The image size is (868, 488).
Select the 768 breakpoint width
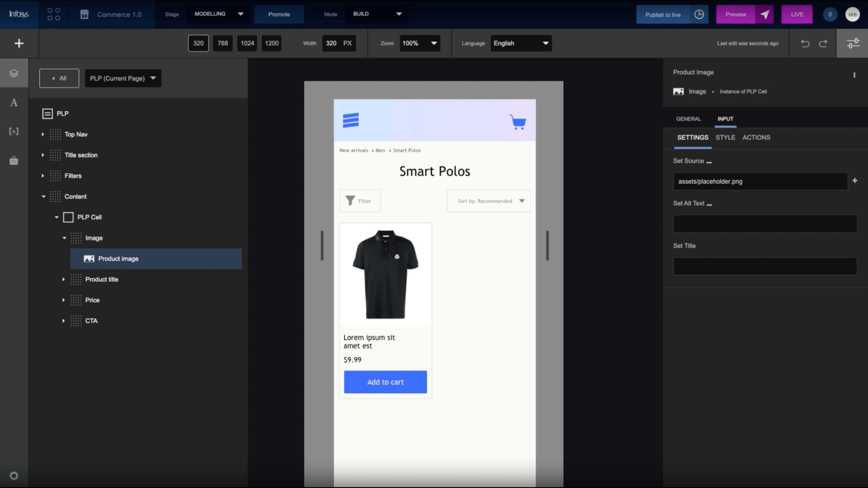222,43
